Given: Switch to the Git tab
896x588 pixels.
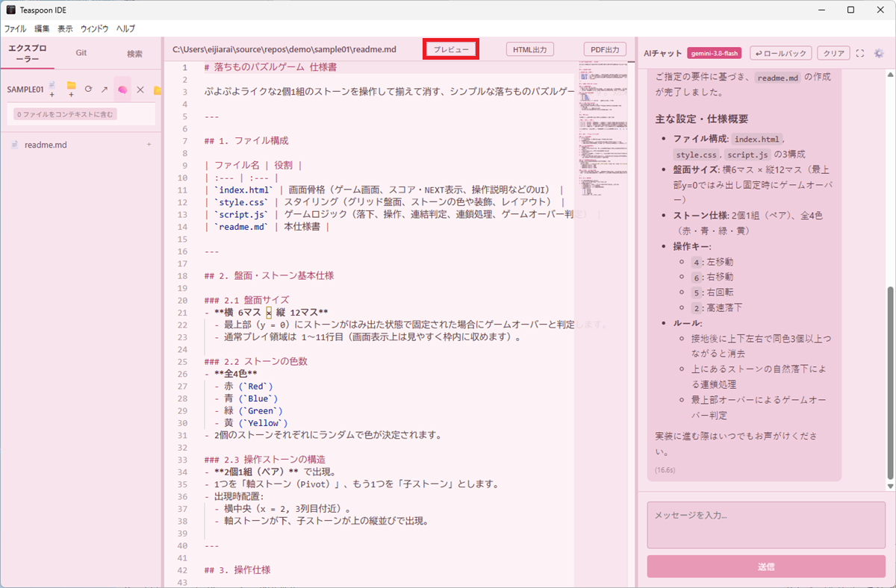Looking at the screenshot, I should [81, 53].
